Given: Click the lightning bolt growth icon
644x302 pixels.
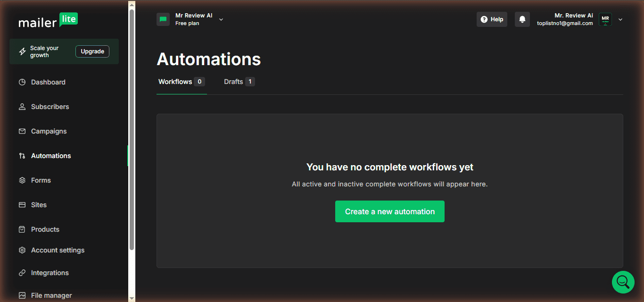Looking at the screenshot, I should pyautogui.click(x=22, y=51).
